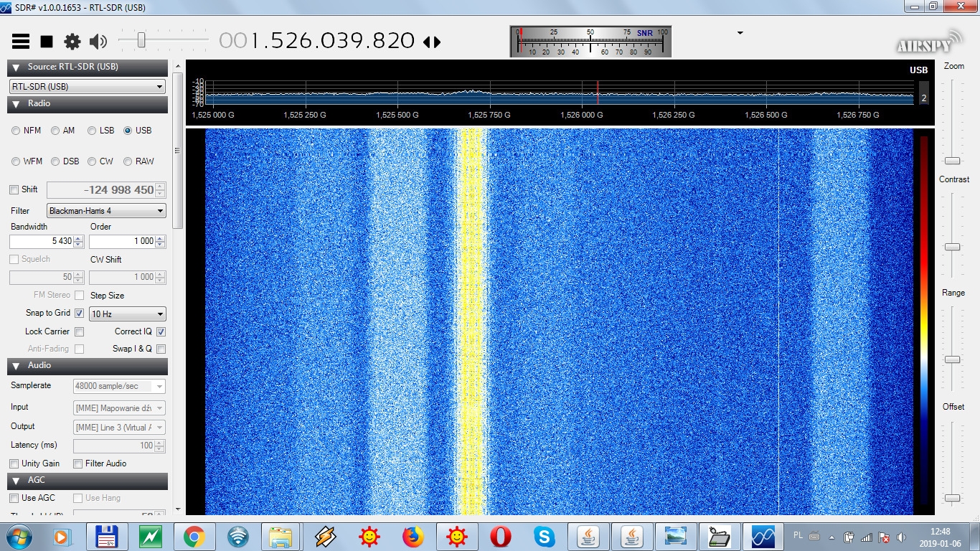980x551 pixels.
Task: Select WFM demodulation mode
Action: click(16, 161)
